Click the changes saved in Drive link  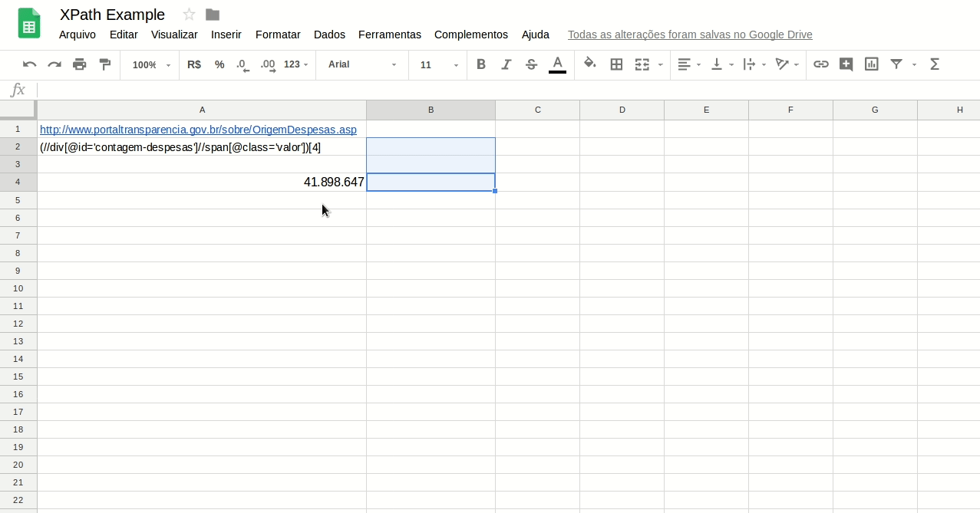689,35
